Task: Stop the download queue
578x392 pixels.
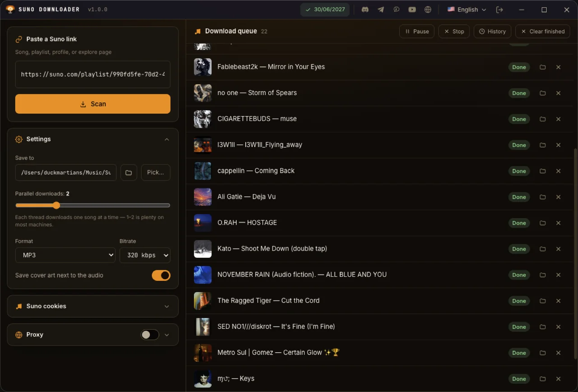Action: [x=454, y=32]
